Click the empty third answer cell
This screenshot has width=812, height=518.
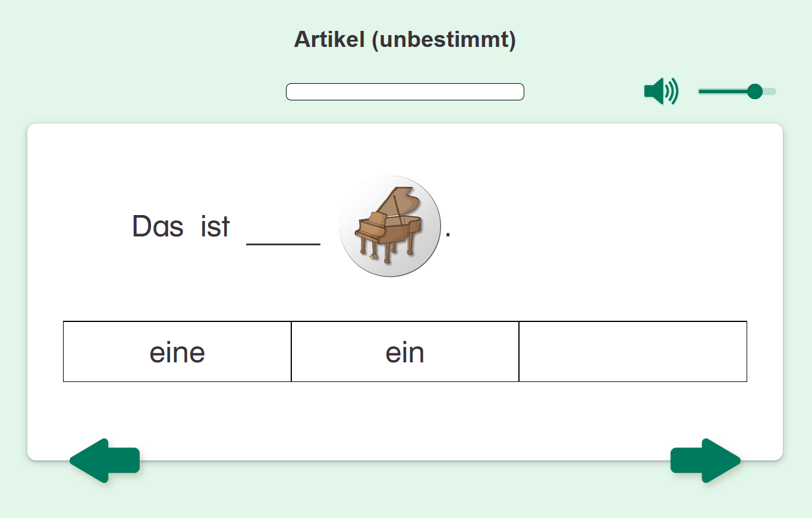tap(632, 351)
